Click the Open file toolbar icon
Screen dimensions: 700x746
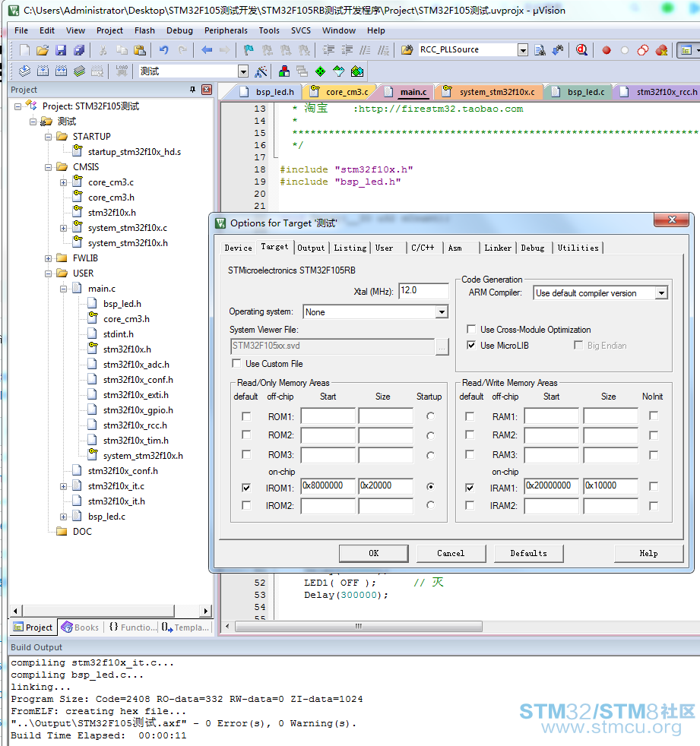point(43,50)
